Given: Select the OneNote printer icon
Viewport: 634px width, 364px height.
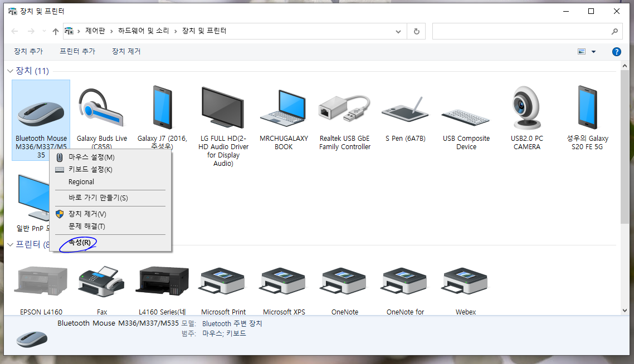Looking at the screenshot, I should [x=344, y=281].
